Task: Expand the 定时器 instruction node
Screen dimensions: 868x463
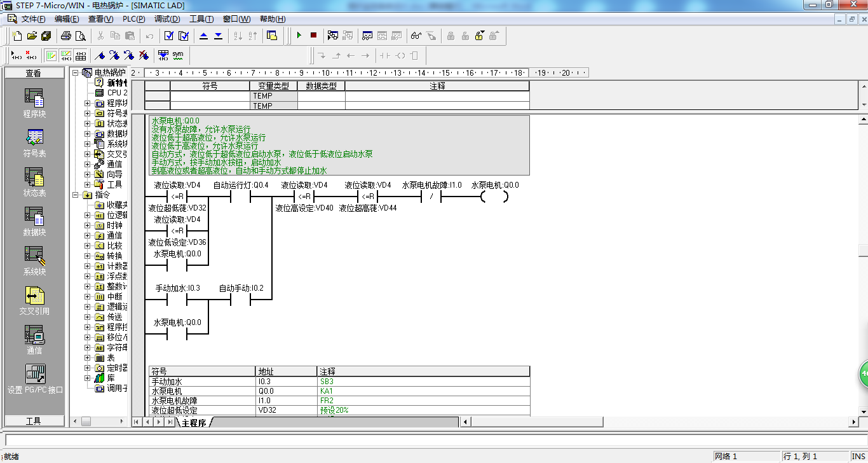Action: 88,368
